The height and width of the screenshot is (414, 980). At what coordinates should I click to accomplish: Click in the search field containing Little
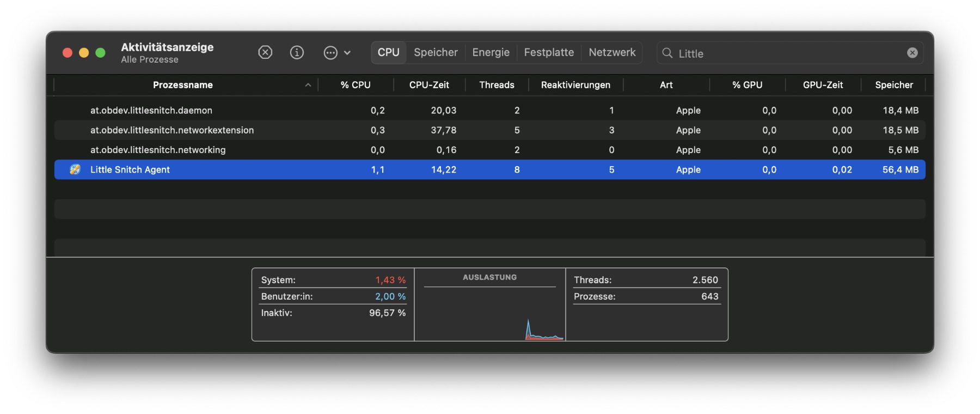pyautogui.click(x=784, y=53)
